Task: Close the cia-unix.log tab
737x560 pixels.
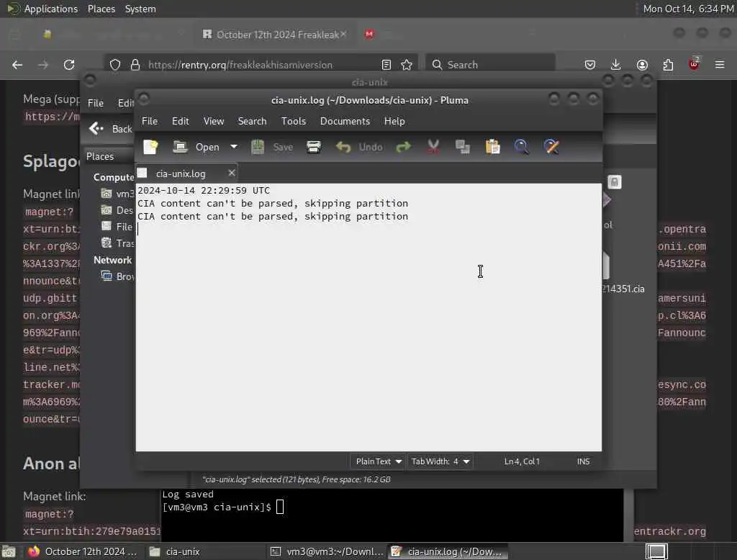Action: [x=231, y=173]
